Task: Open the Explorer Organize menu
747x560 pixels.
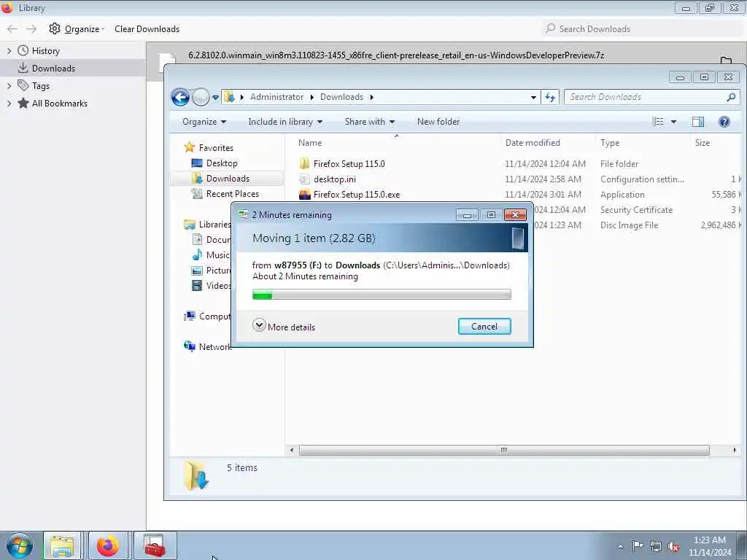Action: coord(204,122)
